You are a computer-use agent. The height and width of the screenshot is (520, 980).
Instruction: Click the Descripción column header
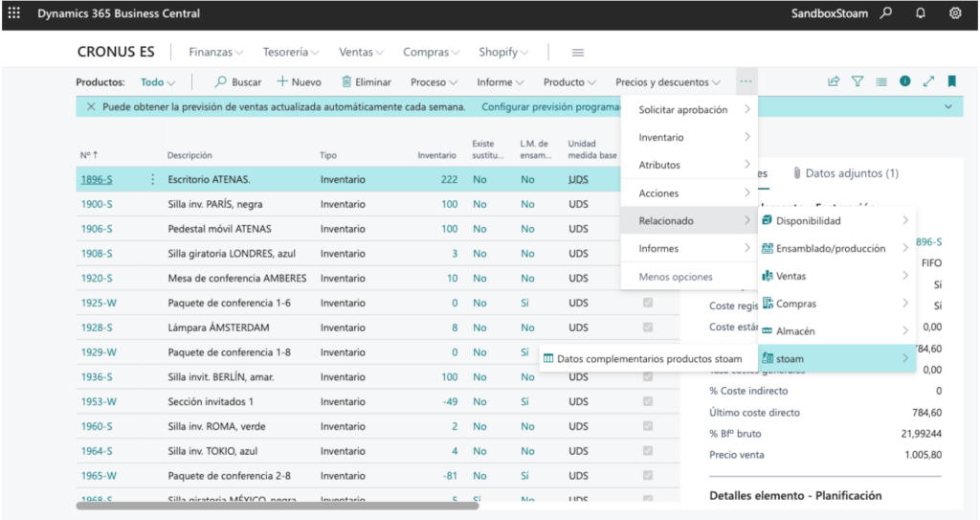pyautogui.click(x=189, y=155)
